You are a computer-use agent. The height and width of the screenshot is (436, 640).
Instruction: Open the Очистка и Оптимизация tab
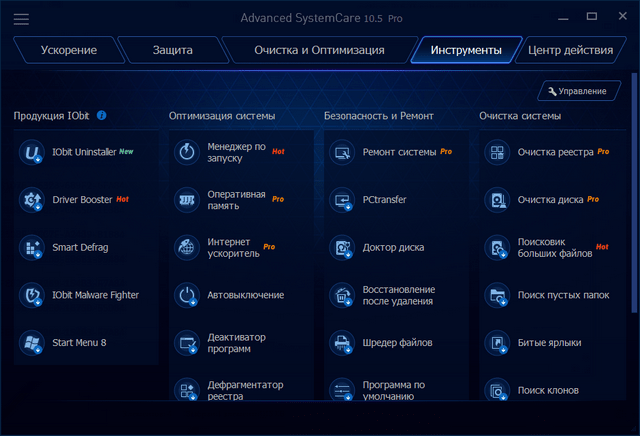[316, 50]
